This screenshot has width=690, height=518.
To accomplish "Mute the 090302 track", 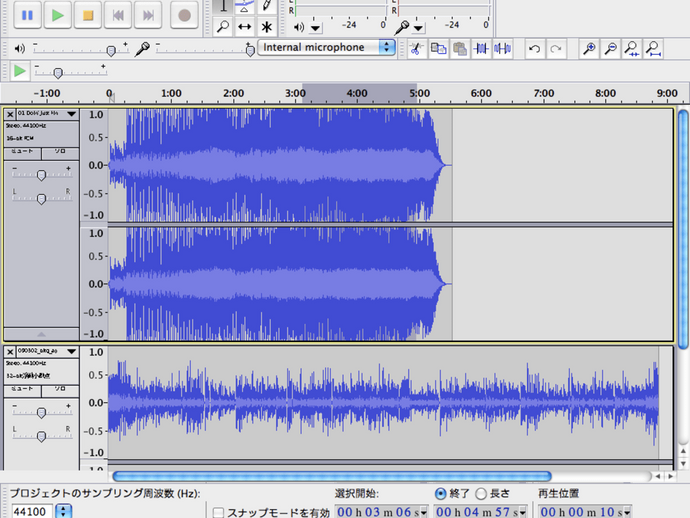I will coord(22,391).
